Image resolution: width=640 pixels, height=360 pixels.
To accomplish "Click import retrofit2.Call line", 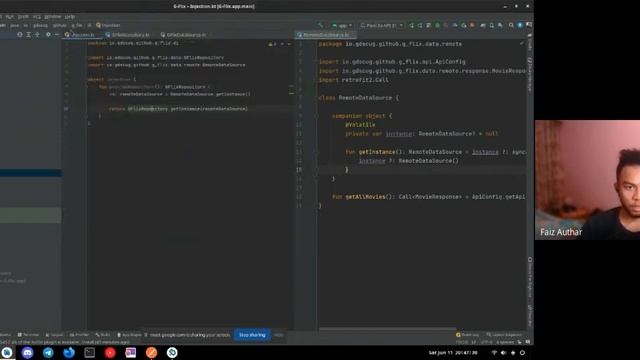I will tap(353, 80).
